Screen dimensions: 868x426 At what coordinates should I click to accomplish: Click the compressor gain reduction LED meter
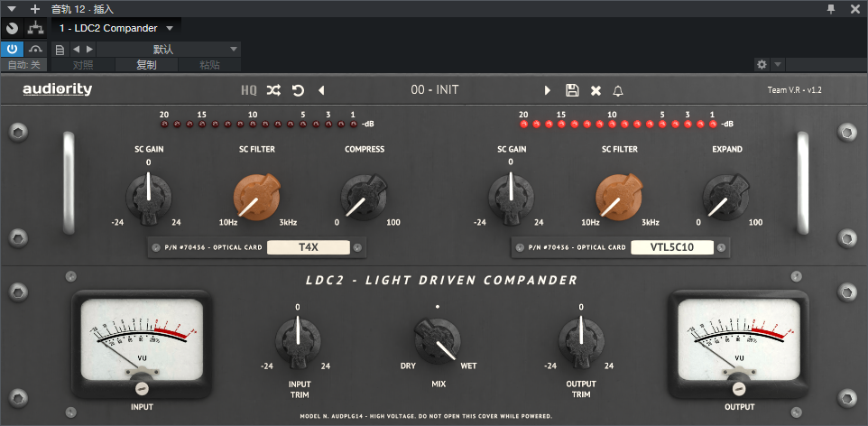point(259,124)
